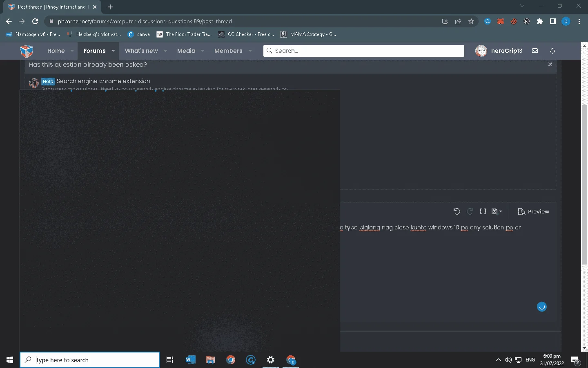Open the Extensions puzzle piece menu
Image resolution: width=588 pixels, height=368 pixels.
[x=540, y=21]
